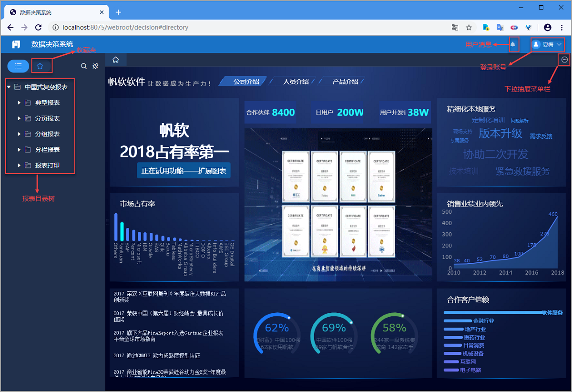Expand the 分栏报表 folder arrow
Viewport: 572px width, 392px height.
click(19, 150)
